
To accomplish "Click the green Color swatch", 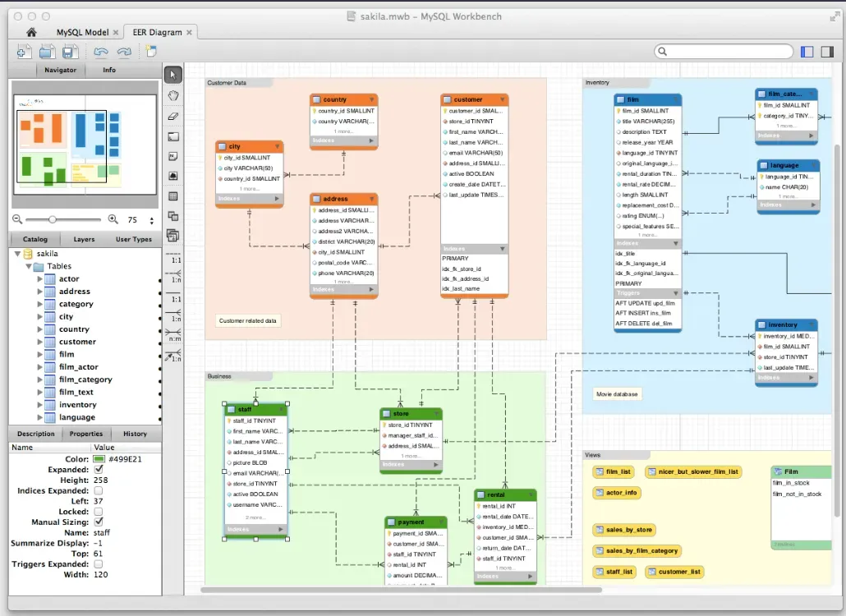I will click(99, 459).
